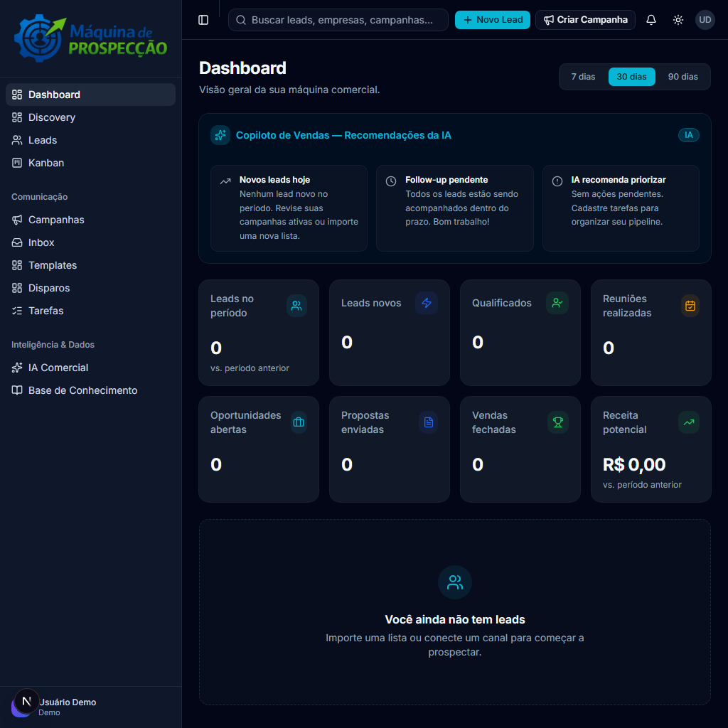Screen dimensions: 728x728
Task: Click the alert icon beside IA recomenda priorizar
Action: [x=557, y=181]
